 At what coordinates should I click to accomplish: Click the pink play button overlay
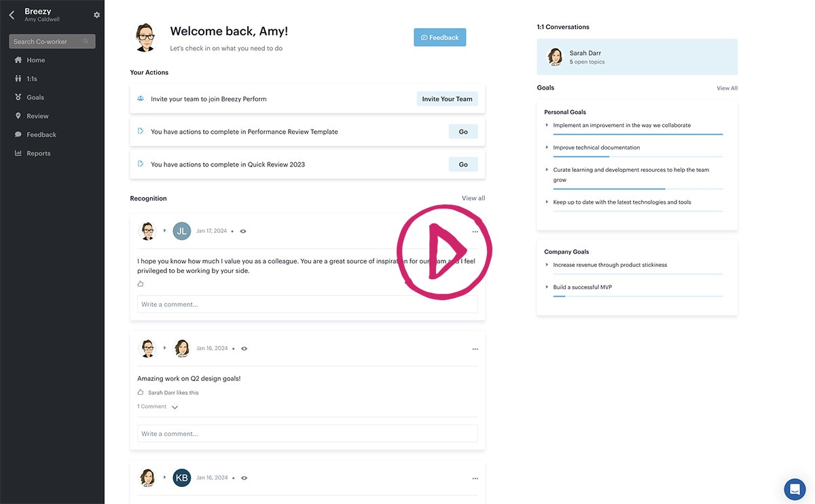(444, 253)
